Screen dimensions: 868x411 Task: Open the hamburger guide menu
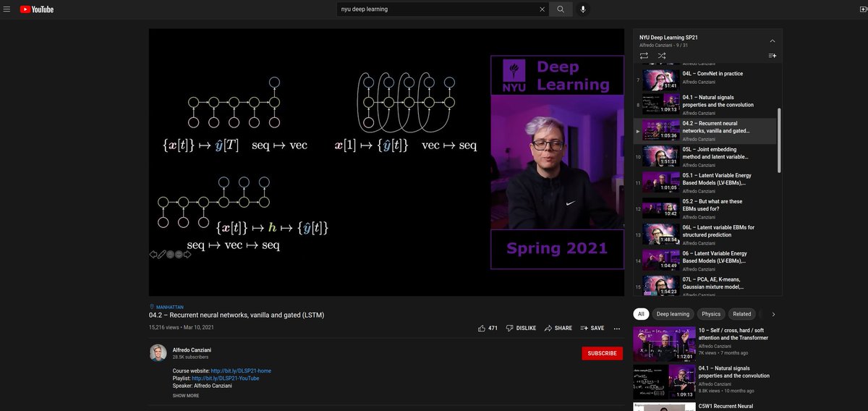7,9
